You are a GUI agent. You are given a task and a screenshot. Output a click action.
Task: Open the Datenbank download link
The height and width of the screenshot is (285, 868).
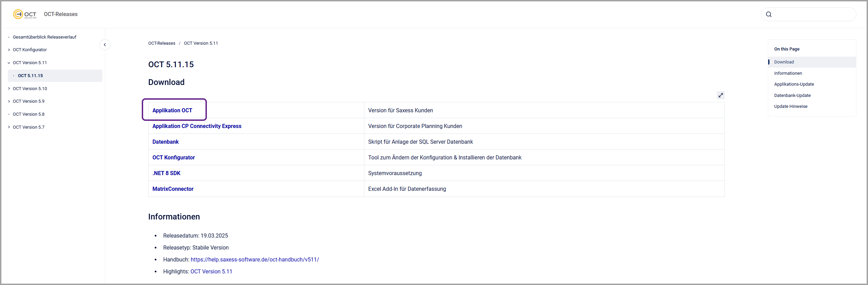(165, 142)
